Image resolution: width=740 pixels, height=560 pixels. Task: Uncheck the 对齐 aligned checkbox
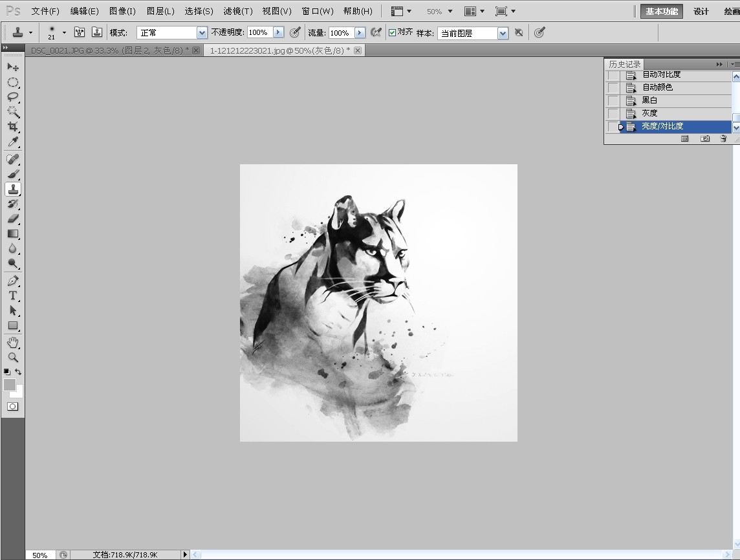click(x=392, y=32)
